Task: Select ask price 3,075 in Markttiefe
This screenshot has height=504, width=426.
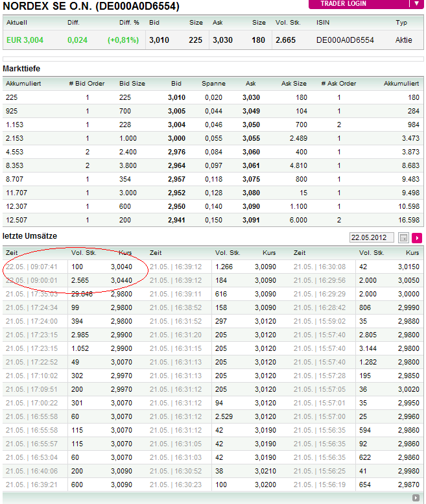Action: click(251, 180)
